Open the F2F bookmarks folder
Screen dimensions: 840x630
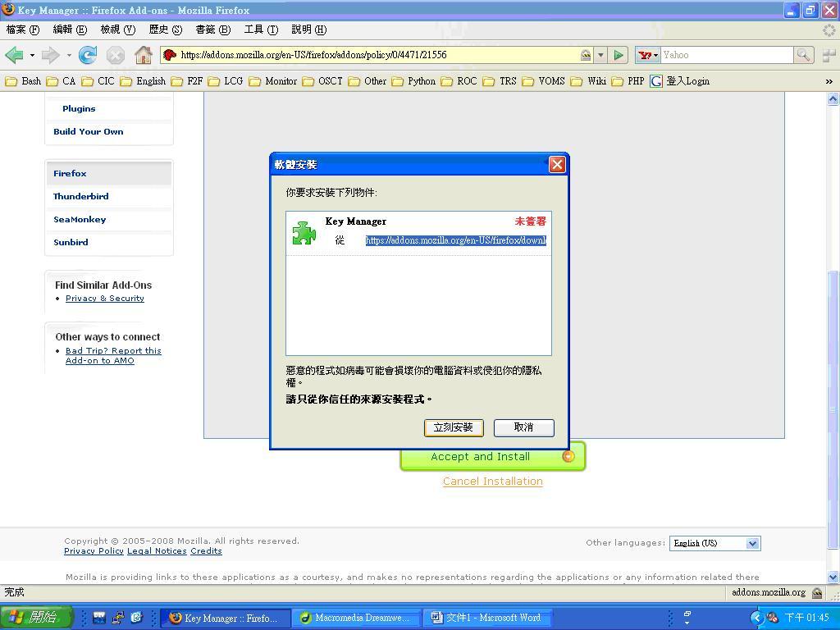tap(186, 81)
